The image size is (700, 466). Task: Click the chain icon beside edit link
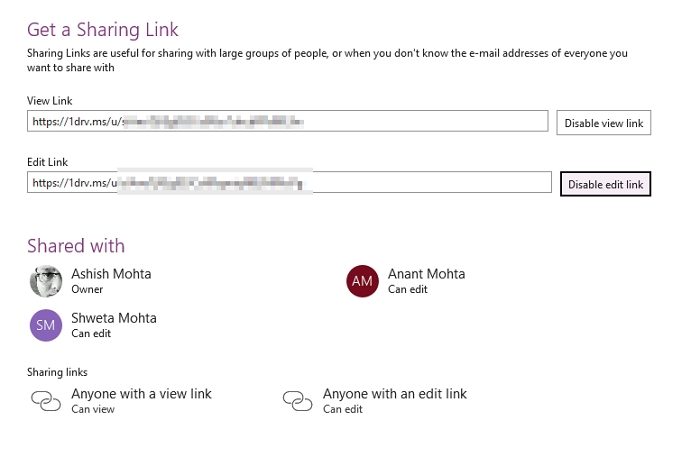point(298,401)
